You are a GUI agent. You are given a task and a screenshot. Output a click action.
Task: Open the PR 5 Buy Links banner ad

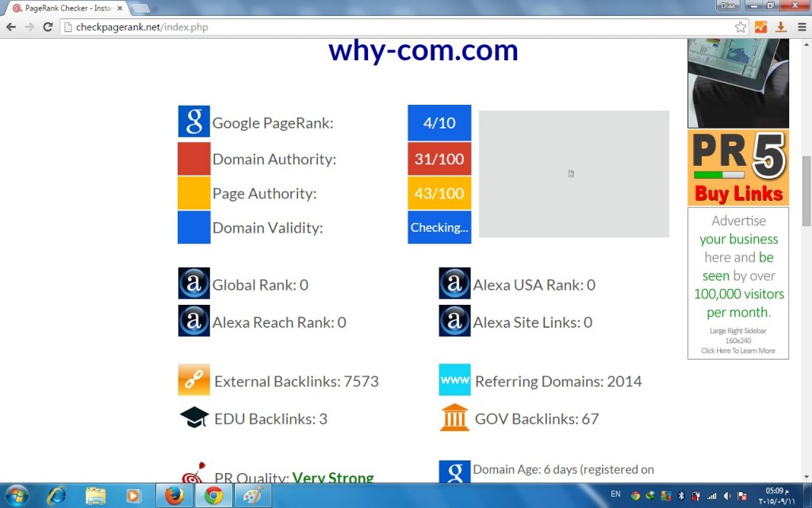pyautogui.click(x=738, y=167)
